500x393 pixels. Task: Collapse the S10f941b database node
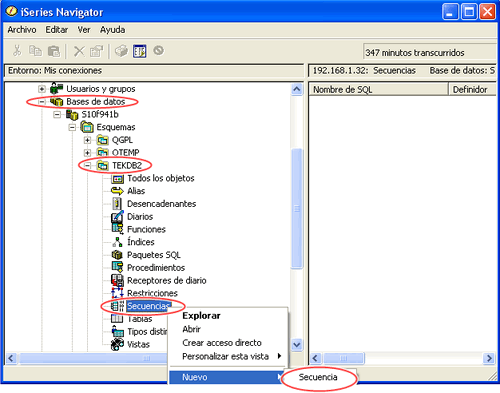click(x=57, y=115)
